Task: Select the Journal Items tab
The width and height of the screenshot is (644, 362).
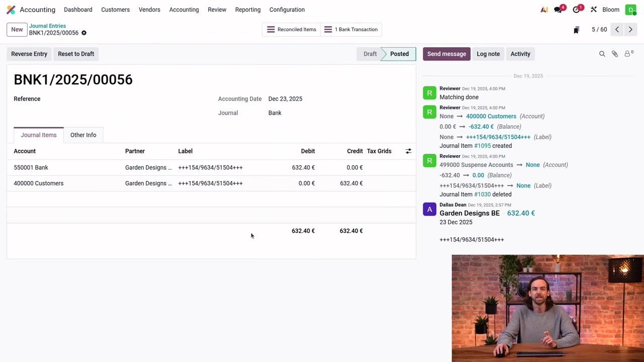Action: click(x=39, y=135)
